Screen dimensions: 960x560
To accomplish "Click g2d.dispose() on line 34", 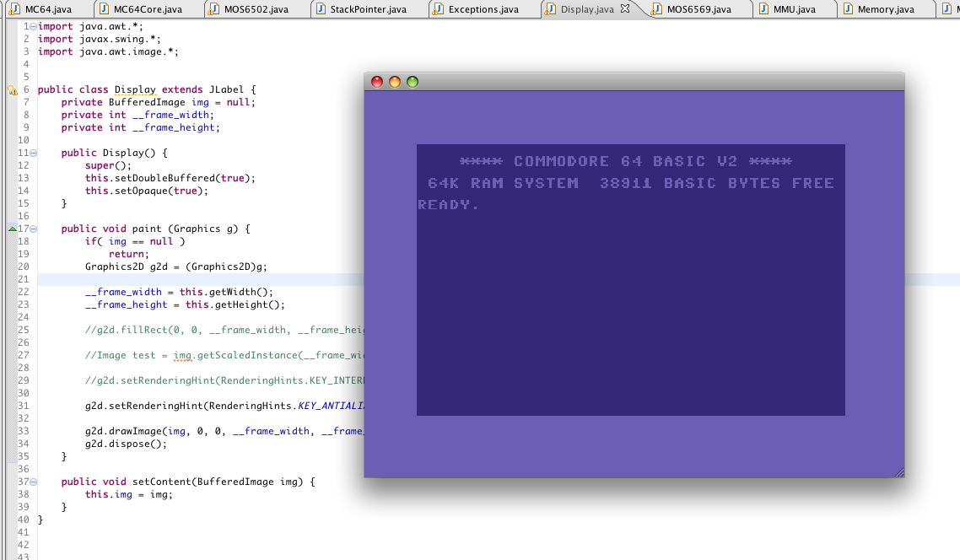I will 126,444.
